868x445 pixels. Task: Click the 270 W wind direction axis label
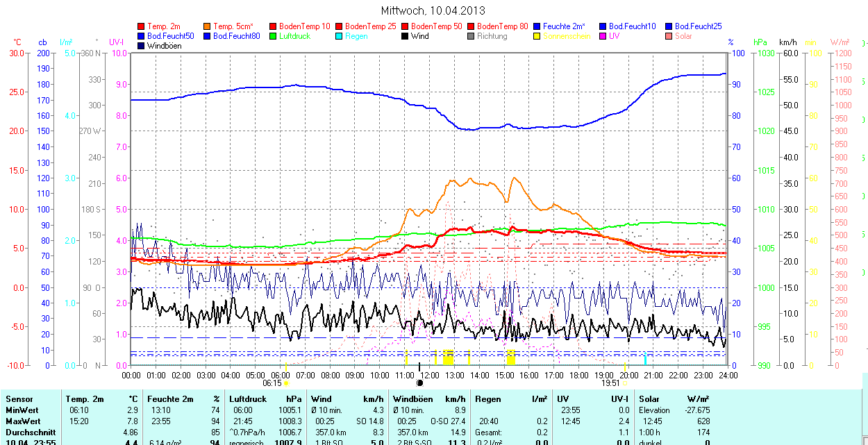pyautogui.click(x=90, y=131)
